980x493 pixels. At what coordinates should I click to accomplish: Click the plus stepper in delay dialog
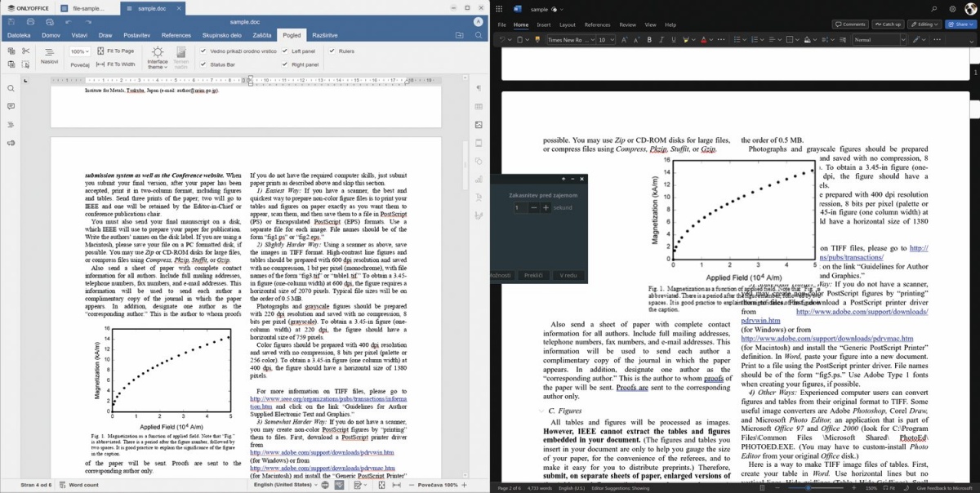pos(546,208)
